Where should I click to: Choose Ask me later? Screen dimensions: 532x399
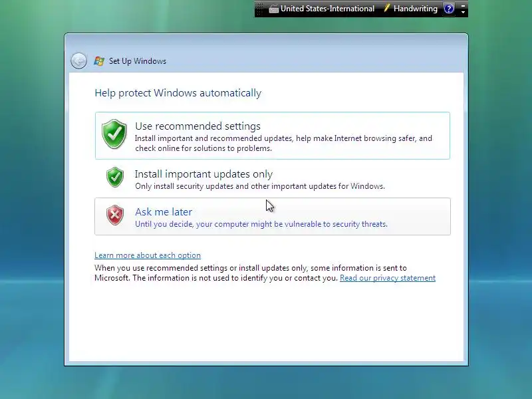click(x=273, y=217)
